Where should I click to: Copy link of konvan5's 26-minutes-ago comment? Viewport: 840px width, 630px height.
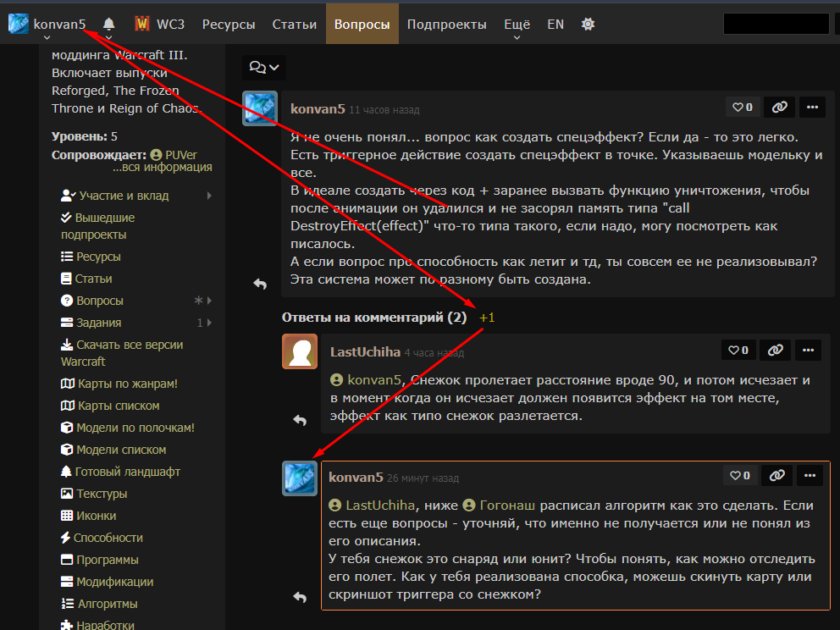(x=776, y=475)
